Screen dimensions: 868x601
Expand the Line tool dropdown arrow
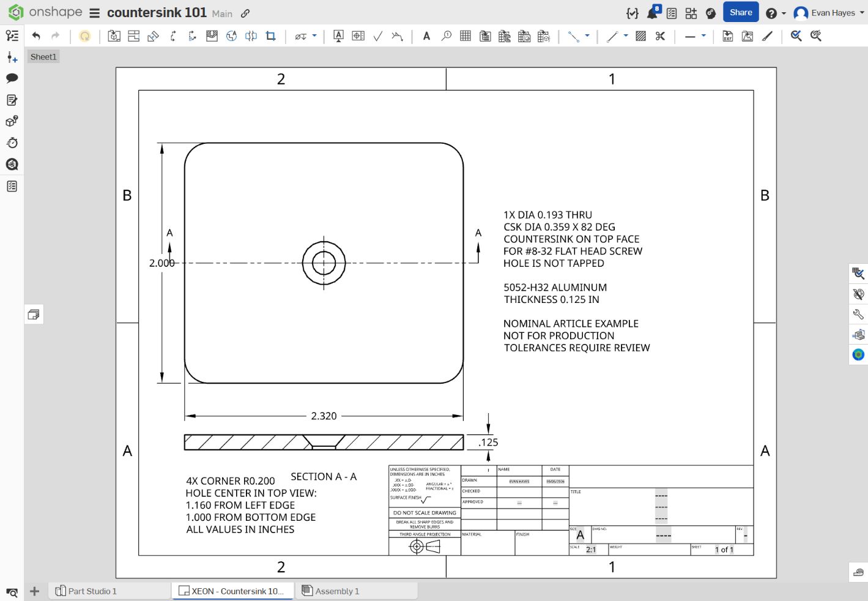626,36
